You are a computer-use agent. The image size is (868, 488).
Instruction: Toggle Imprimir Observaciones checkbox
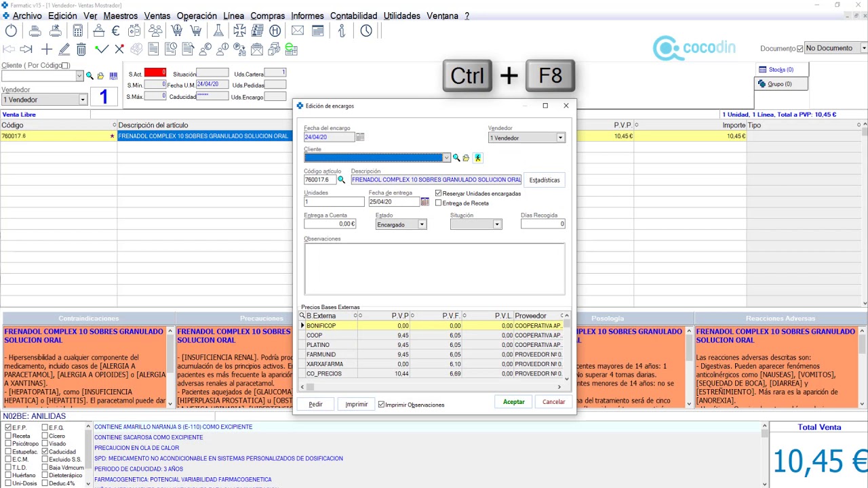click(382, 405)
